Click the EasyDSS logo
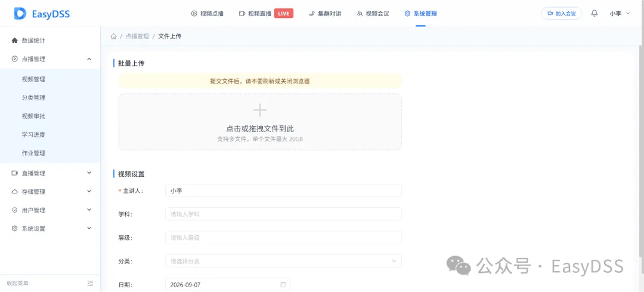Screen dimensions: 644x292 pyautogui.click(x=42, y=14)
